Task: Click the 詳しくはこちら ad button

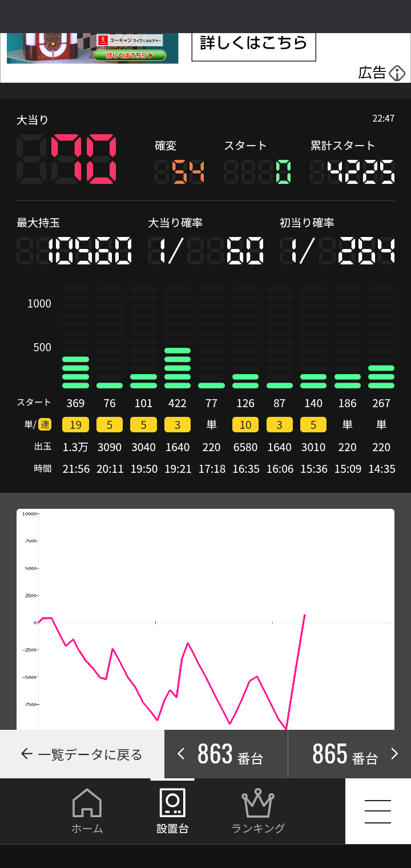Action: (x=253, y=43)
